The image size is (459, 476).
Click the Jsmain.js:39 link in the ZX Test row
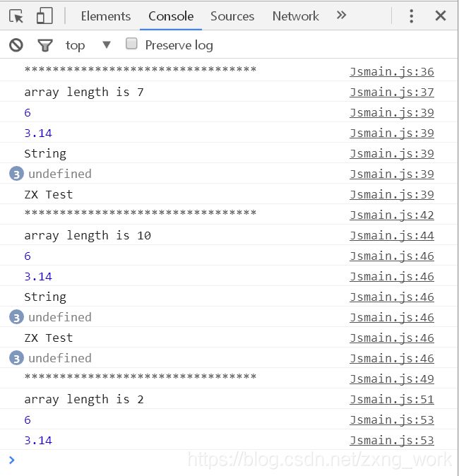(x=392, y=195)
